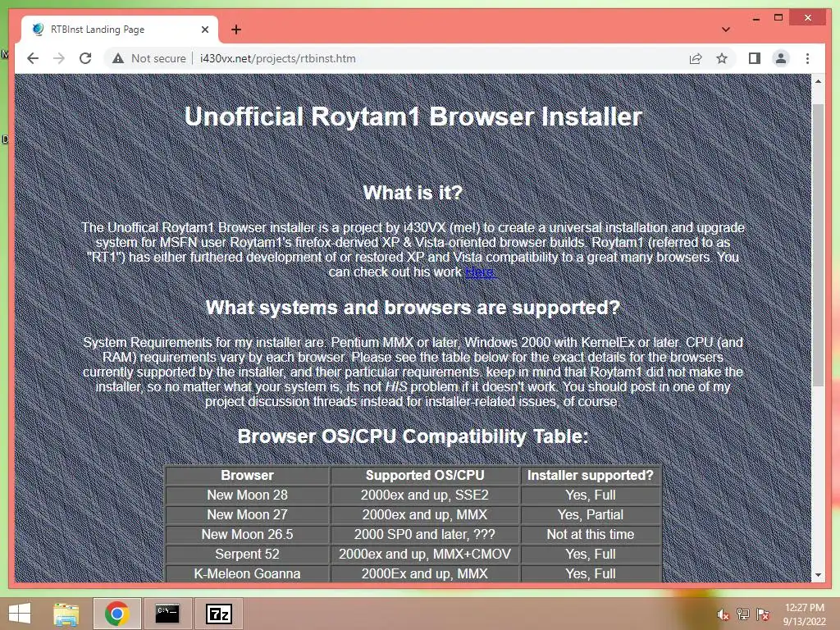Click the 'New Moon 27' table cell
Screen dimensions: 840x630
[247, 515]
